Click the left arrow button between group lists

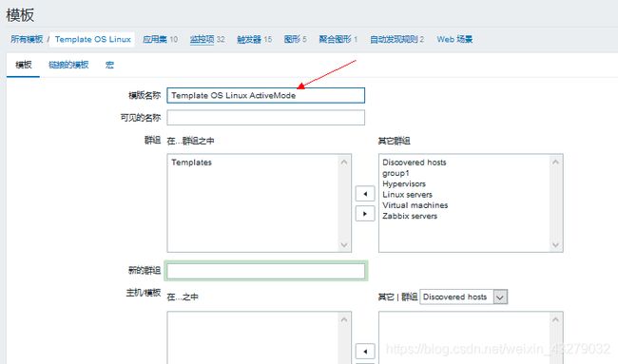365,194
